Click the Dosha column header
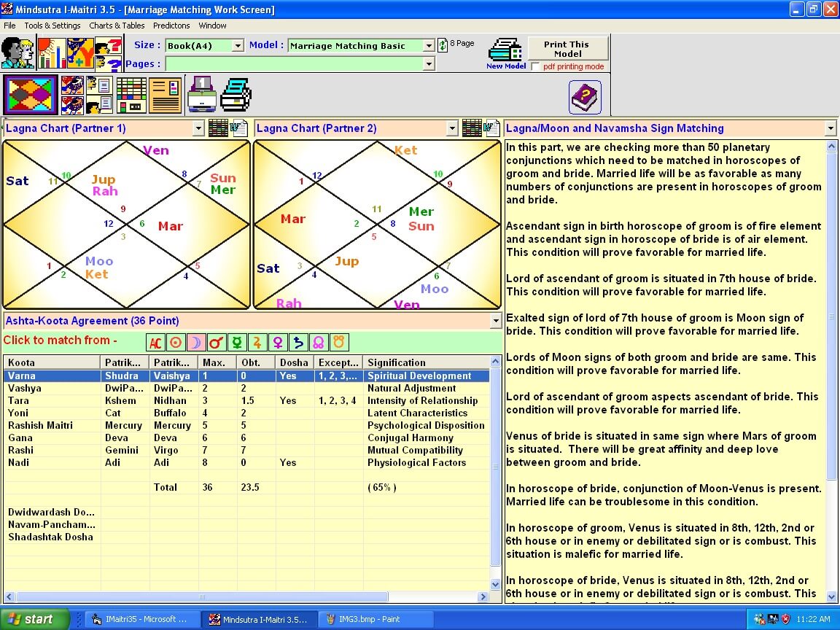Screen dimensions: 840x630 click(x=295, y=362)
